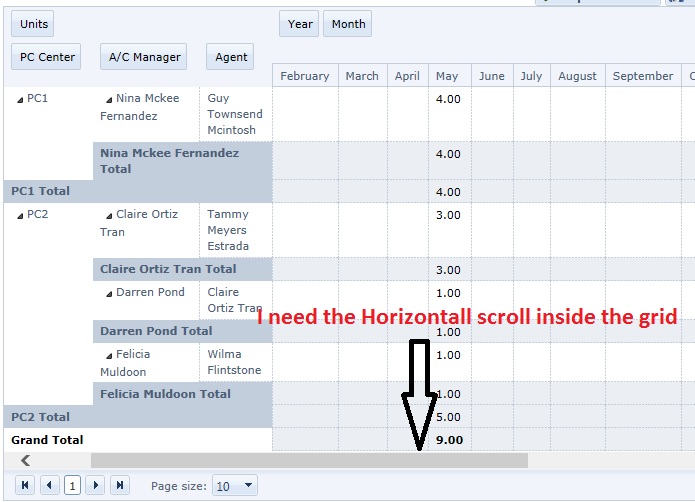The image size is (695, 502).
Task: Collapse the PC1 row group
Action: coord(20,100)
